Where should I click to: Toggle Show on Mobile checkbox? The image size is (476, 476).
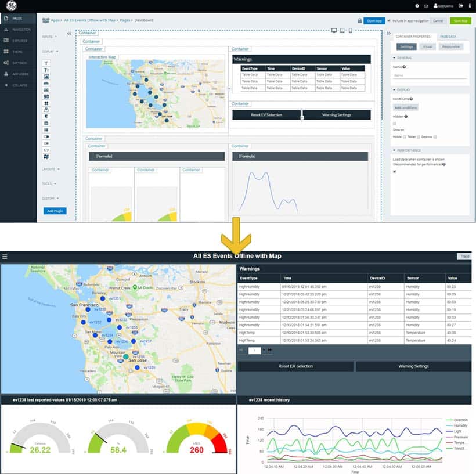coord(405,137)
